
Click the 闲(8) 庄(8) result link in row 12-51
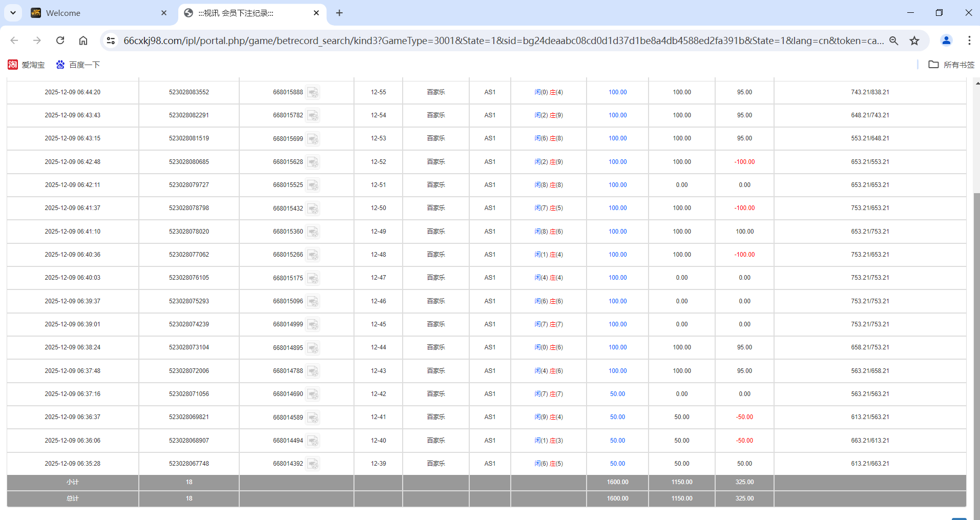pos(548,185)
